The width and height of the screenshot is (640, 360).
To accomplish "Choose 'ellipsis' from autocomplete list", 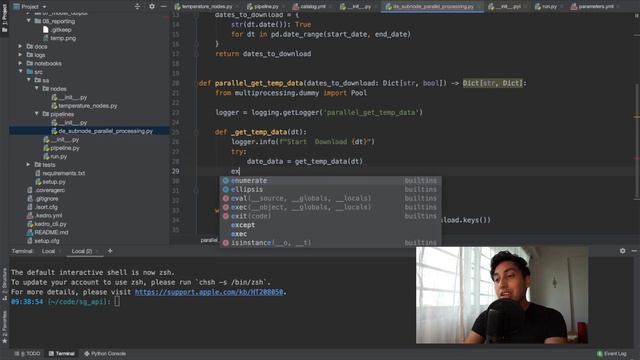I will 330,189.
